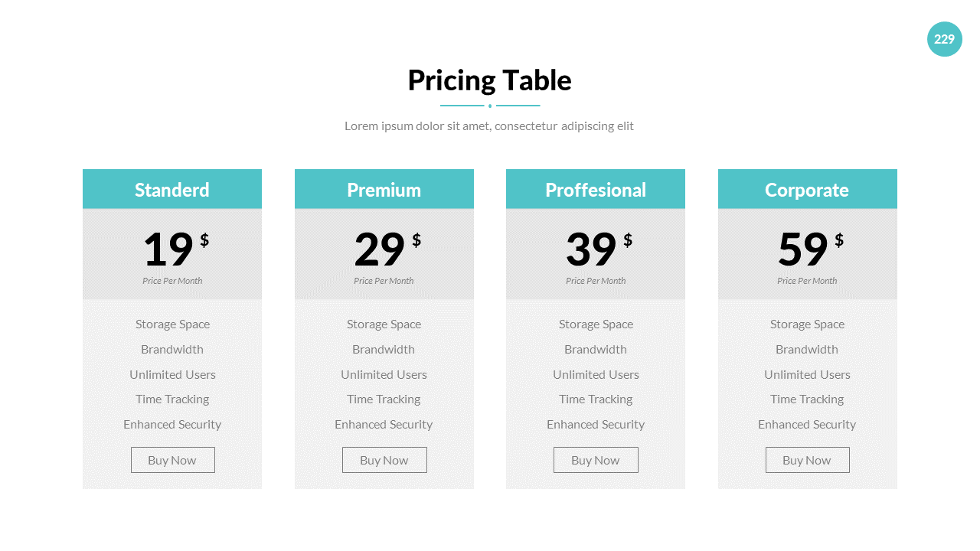Viewport: 980px width, 551px height.
Task: Click Buy Now in the Standerd plan
Action: 172,460
